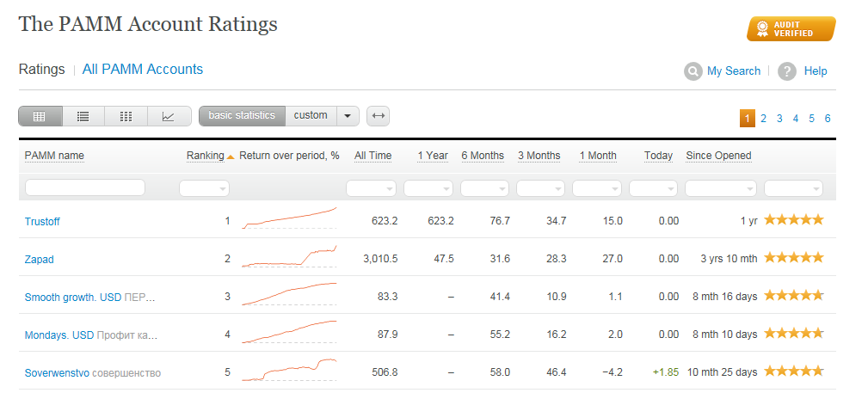This screenshot has height=393, width=868.
Task: Go to page 2 of ratings
Action: click(763, 119)
